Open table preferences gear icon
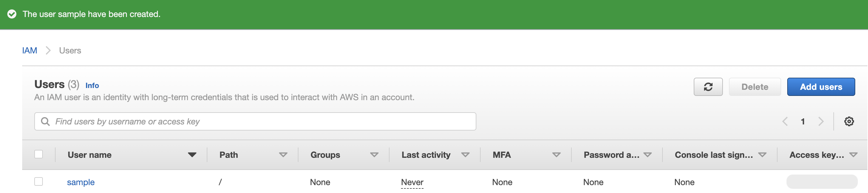This screenshot has width=868, height=193. tap(849, 121)
